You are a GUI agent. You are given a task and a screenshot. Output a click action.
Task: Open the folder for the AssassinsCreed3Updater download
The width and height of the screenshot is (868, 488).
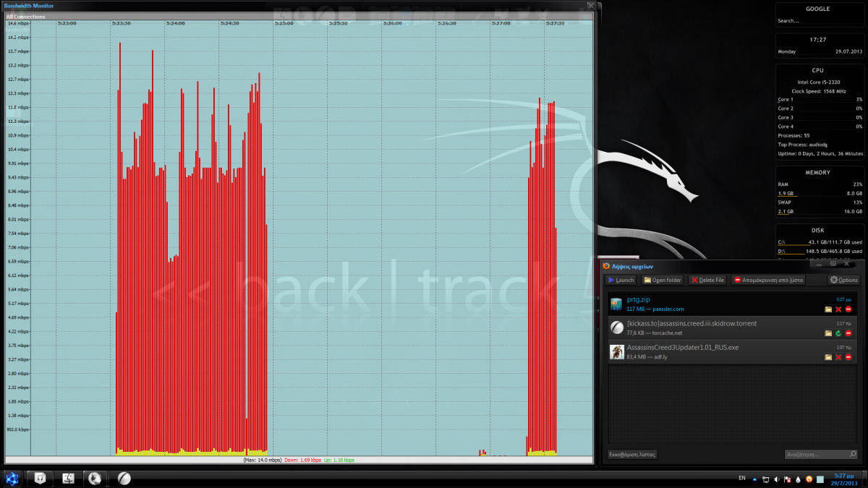click(x=828, y=357)
